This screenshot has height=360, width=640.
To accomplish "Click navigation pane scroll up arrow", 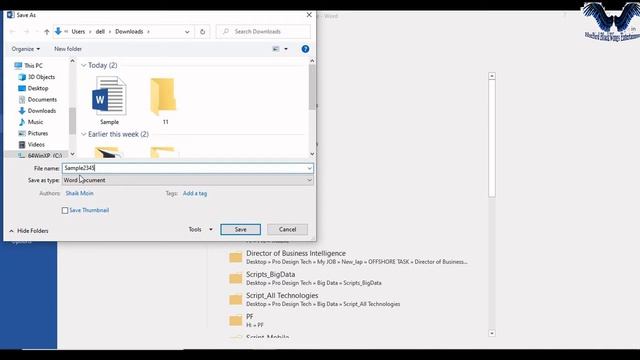I will click(x=72, y=61).
